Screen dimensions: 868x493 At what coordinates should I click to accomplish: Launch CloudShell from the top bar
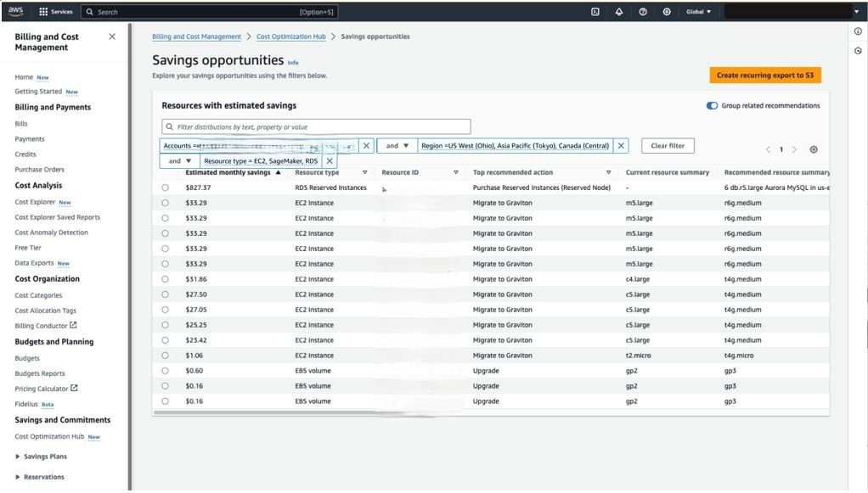click(x=595, y=12)
